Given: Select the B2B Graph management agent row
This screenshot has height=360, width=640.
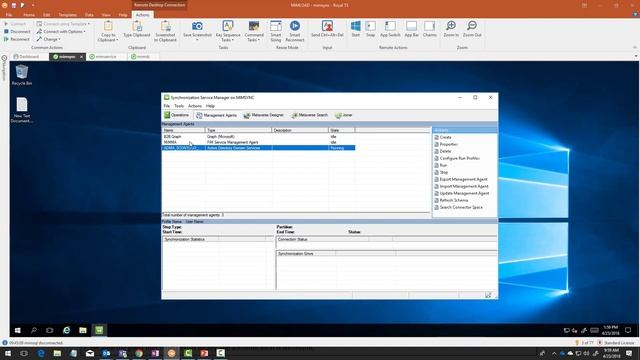Looking at the screenshot, I should (x=258, y=136).
